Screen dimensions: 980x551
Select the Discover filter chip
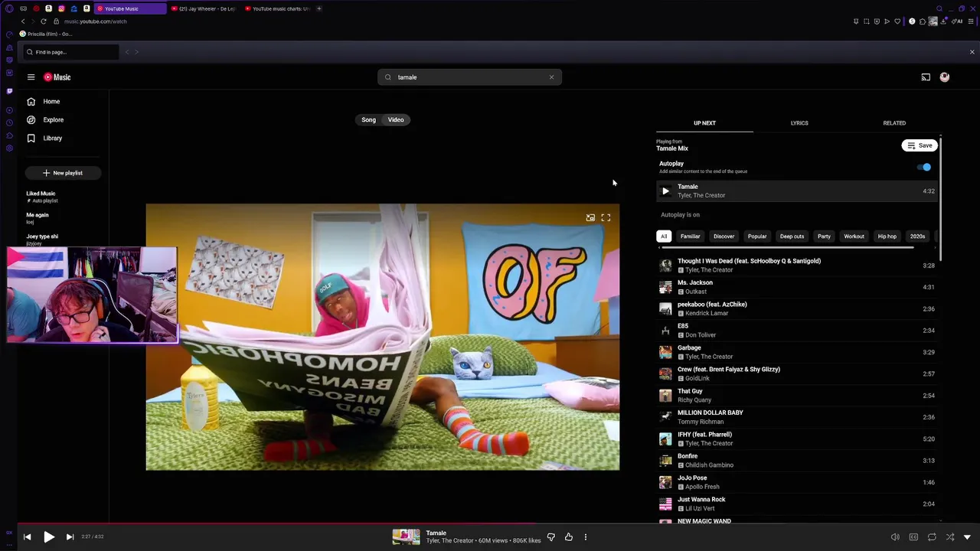(724, 236)
